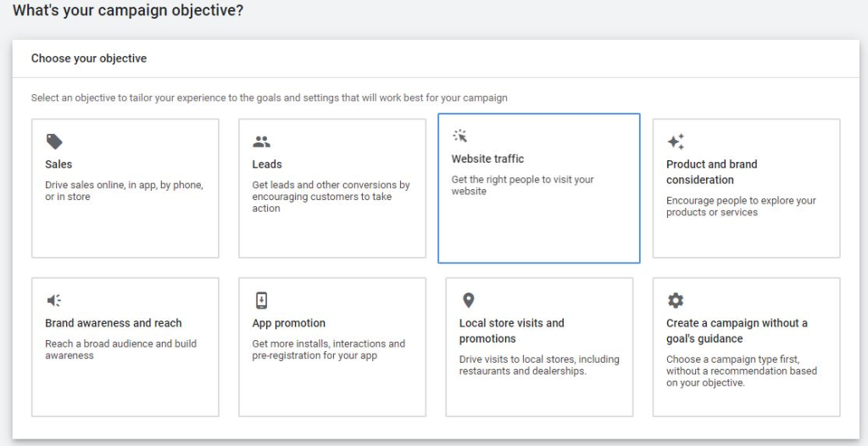
Task: Click the gear icon for no-goal campaign
Action: [676, 301]
